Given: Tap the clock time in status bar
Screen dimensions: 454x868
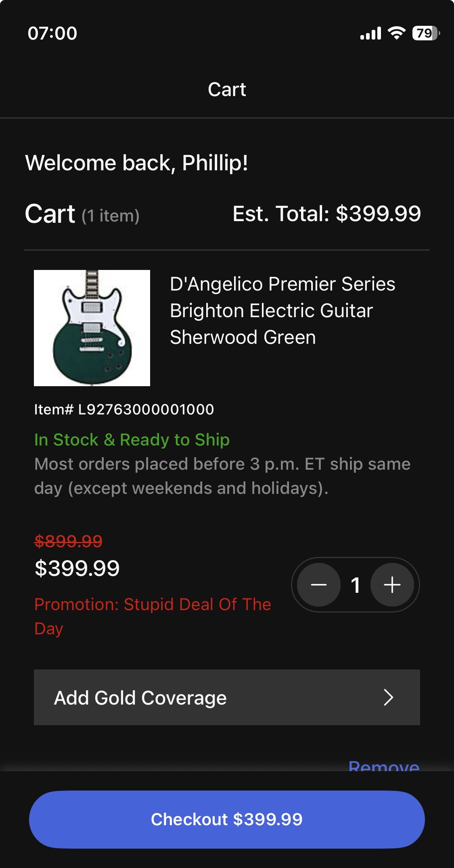Looking at the screenshot, I should pyautogui.click(x=52, y=33).
